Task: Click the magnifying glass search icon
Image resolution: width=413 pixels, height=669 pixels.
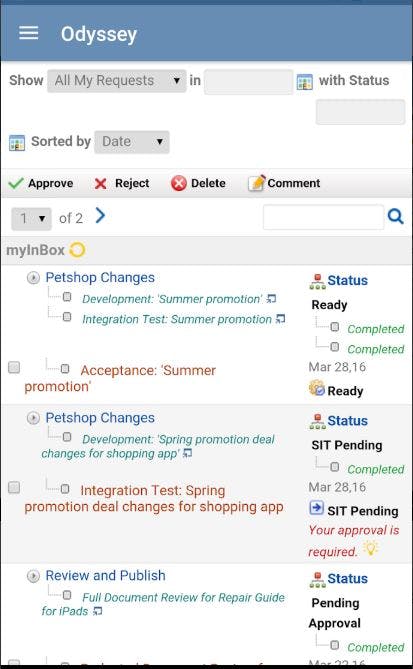Action: click(396, 217)
